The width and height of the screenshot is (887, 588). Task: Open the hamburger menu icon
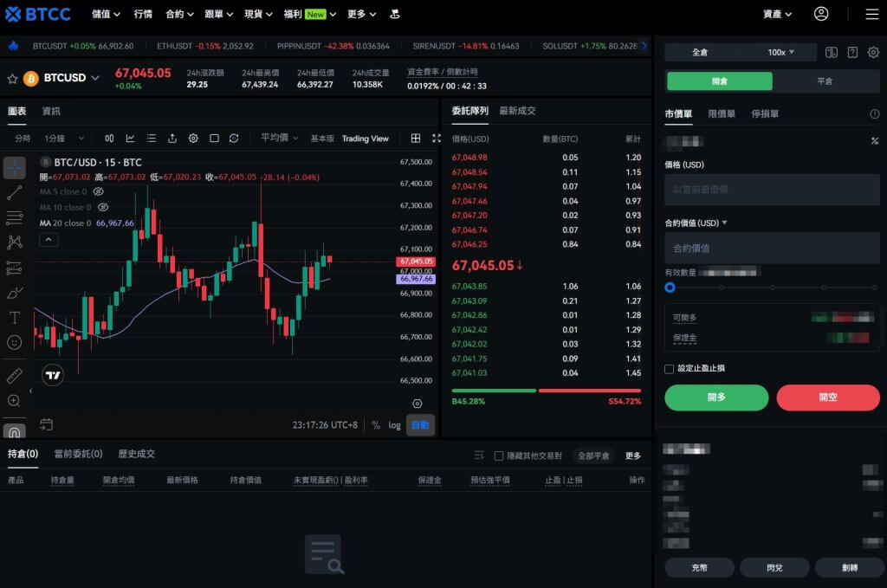coord(871,14)
